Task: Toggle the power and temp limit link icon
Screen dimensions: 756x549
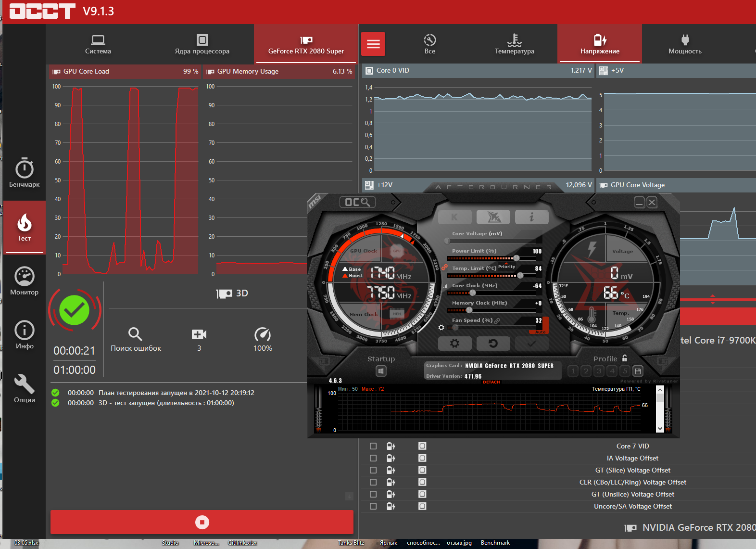Action: (x=444, y=267)
